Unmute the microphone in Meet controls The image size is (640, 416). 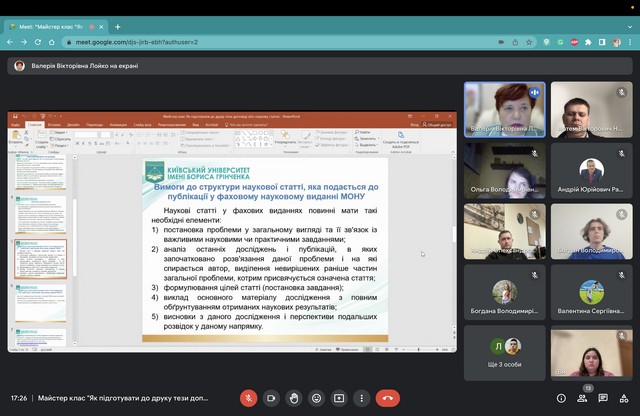tap(249, 398)
